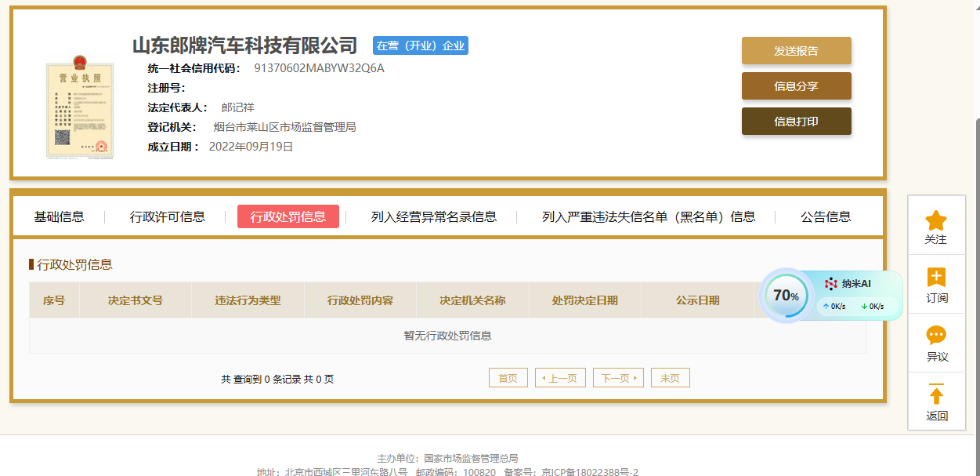The image size is (980, 476).
Task: Click the 在营（开业）企业 status badge
Action: click(421, 45)
